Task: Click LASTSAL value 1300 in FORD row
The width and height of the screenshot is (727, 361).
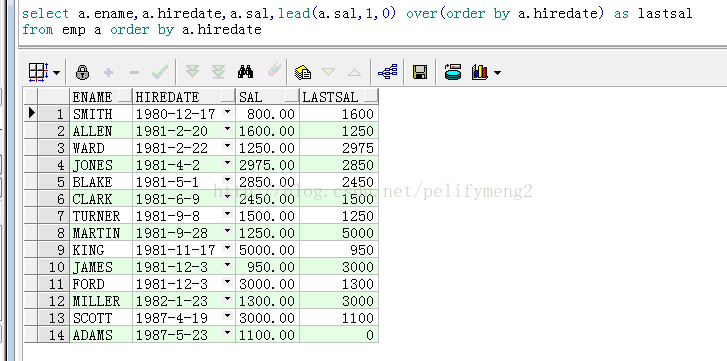Action: click(339, 284)
